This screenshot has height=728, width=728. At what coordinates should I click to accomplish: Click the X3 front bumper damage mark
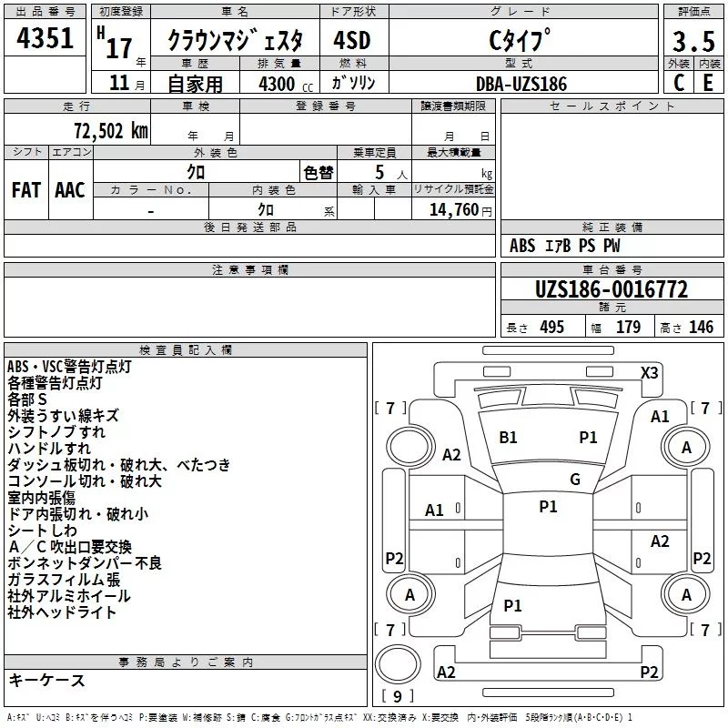tap(649, 373)
